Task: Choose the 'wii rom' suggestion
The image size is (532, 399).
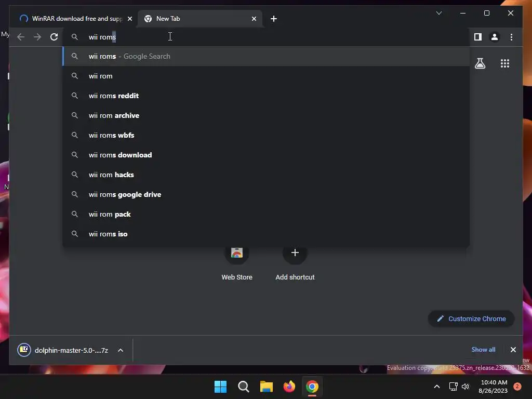Action: pos(267,76)
